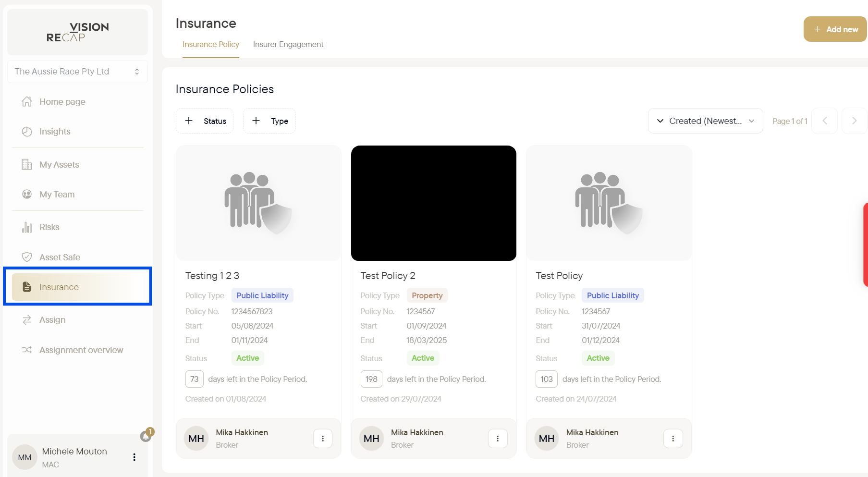
Task: Click the 103 days left counter
Action: click(547, 379)
